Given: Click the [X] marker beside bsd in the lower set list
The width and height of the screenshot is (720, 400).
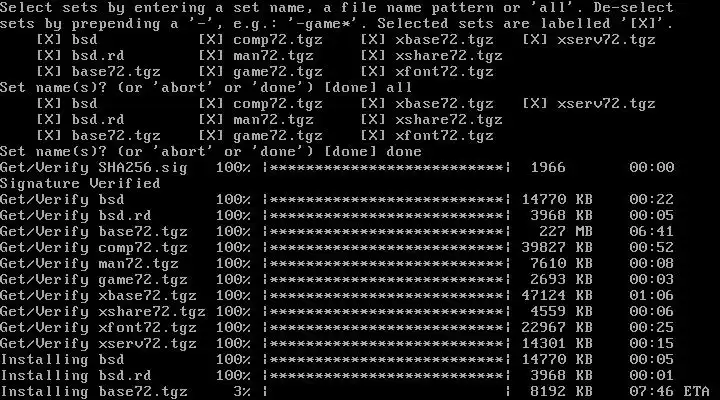Looking at the screenshot, I should (x=49, y=104).
